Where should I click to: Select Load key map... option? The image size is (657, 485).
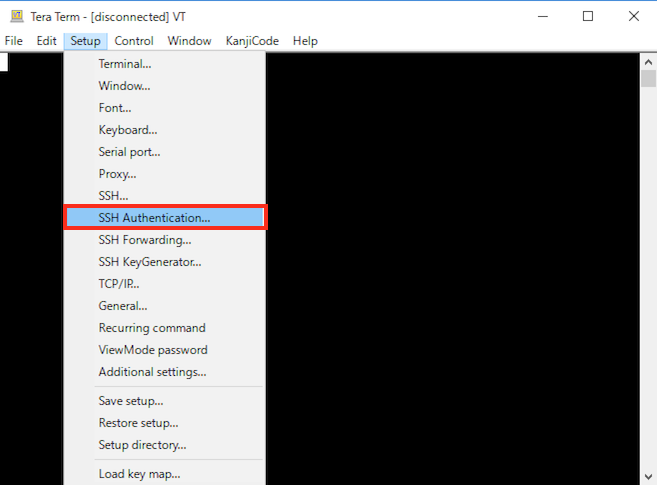coord(139,474)
